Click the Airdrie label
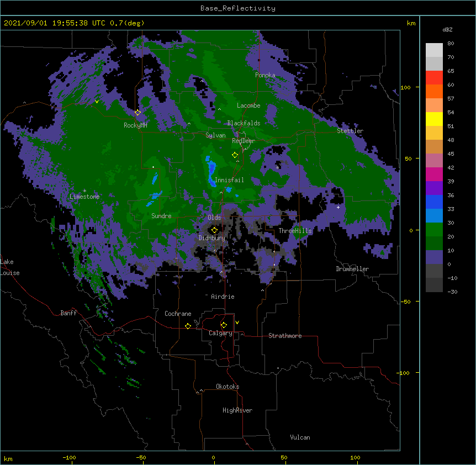476x465 pixels. click(223, 297)
